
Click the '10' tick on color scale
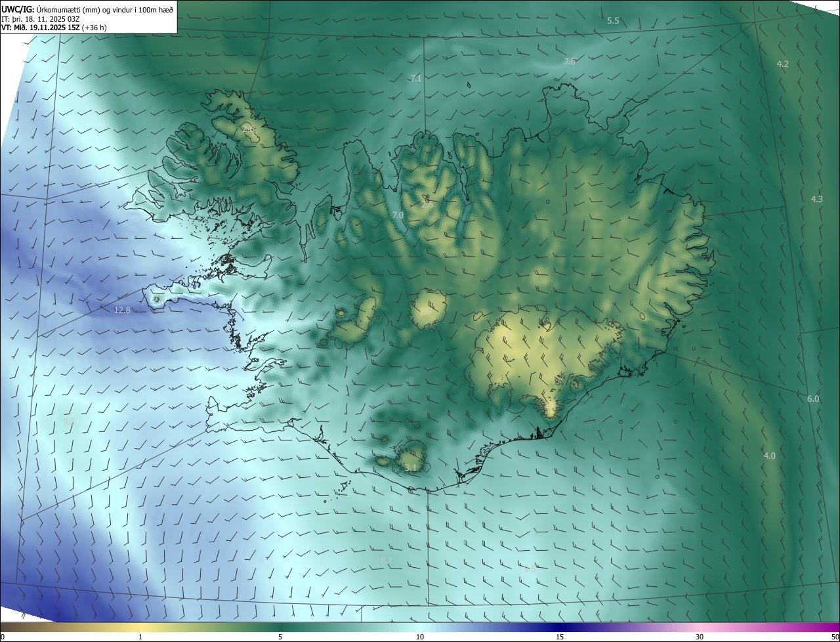pyautogui.click(x=420, y=637)
